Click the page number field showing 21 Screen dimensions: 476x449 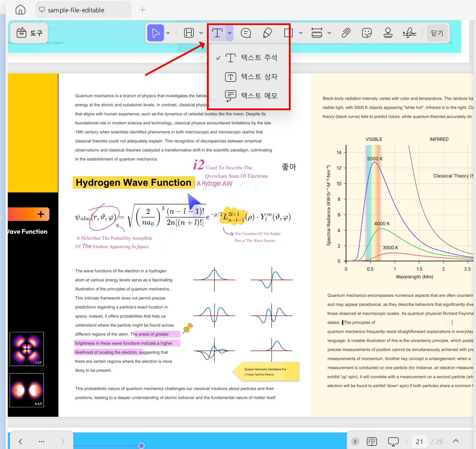click(420, 442)
